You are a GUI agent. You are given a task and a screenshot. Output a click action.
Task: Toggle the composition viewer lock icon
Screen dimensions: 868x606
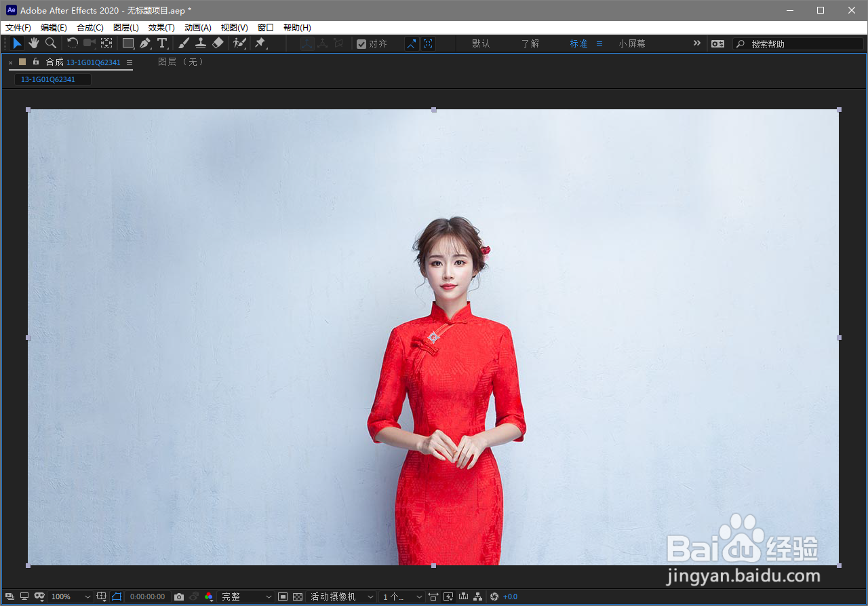pyautogui.click(x=36, y=62)
